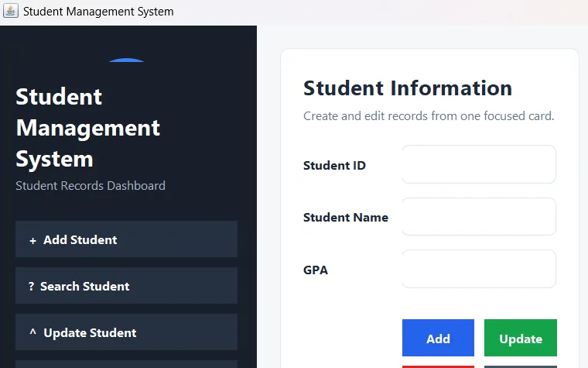Screen dimensions: 588x368
Task: Click the 'Create and edit records' description text
Action: (x=429, y=116)
